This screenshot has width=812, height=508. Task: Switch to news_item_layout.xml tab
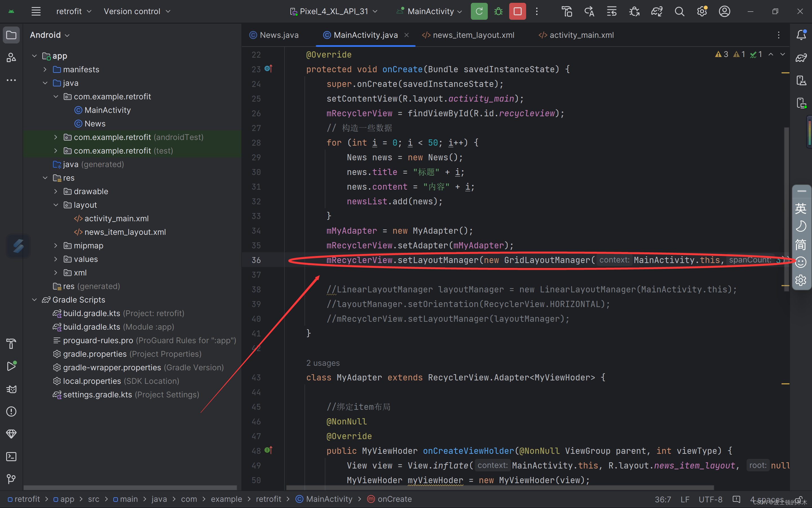pyautogui.click(x=468, y=35)
